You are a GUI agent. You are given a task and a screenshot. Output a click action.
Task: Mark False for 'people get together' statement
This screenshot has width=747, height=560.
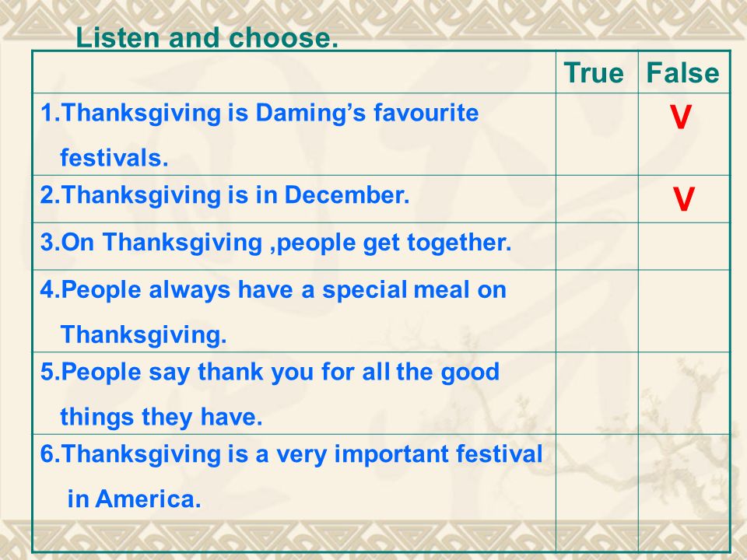coord(684,247)
